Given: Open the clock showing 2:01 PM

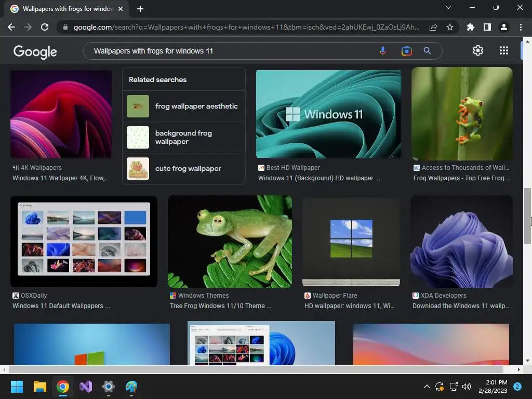Looking at the screenshot, I should [493, 387].
